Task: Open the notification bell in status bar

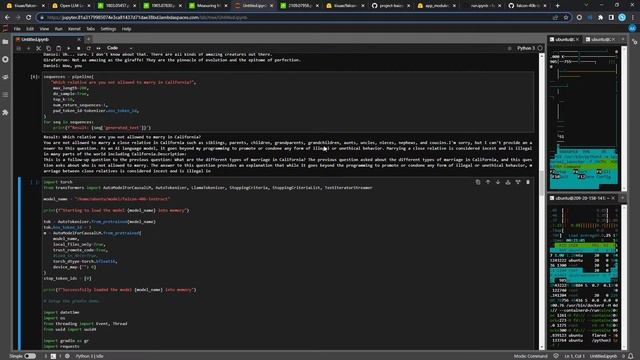Action: 631,356
